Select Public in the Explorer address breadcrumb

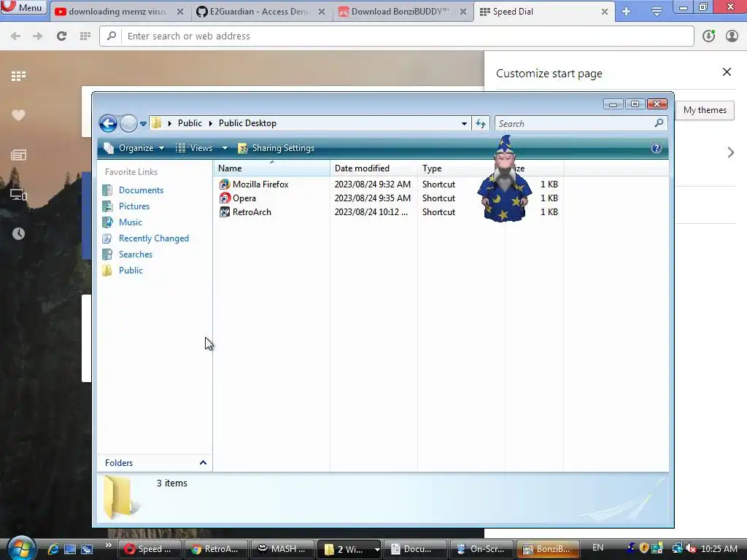pos(190,122)
